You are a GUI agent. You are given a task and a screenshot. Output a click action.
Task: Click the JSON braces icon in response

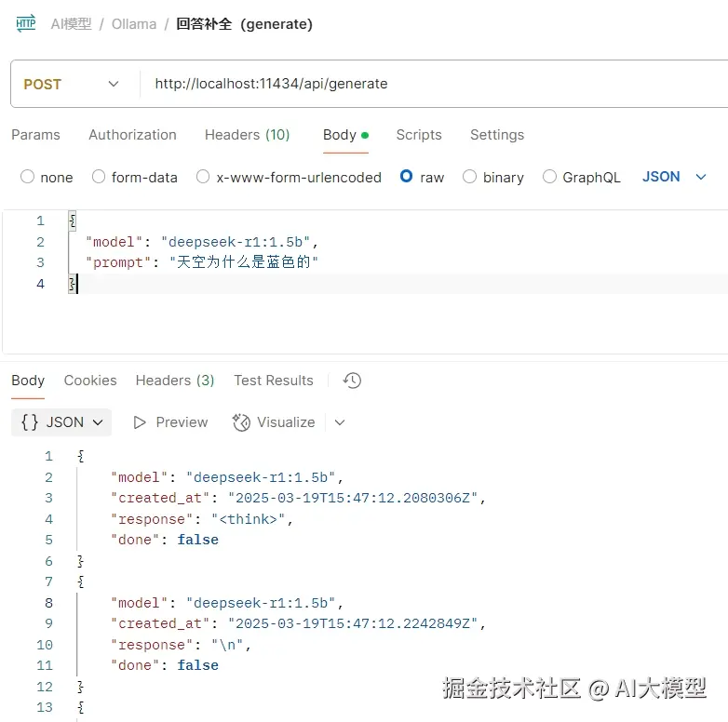point(30,422)
